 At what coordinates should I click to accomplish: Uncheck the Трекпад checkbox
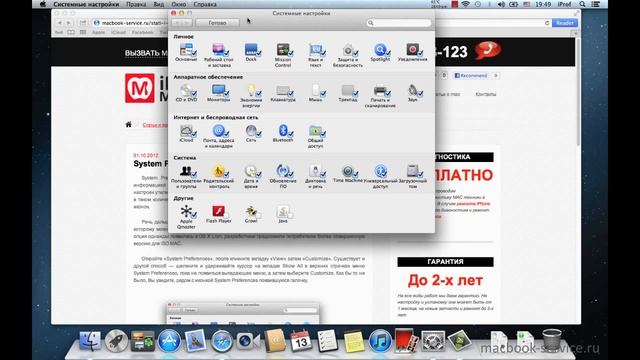click(x=356, y=93)
